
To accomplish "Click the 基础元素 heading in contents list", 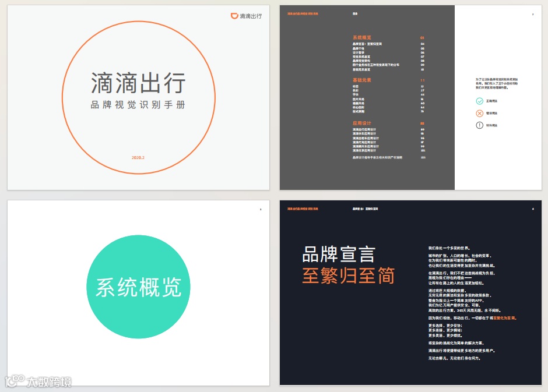I will [x=361, y=80].
